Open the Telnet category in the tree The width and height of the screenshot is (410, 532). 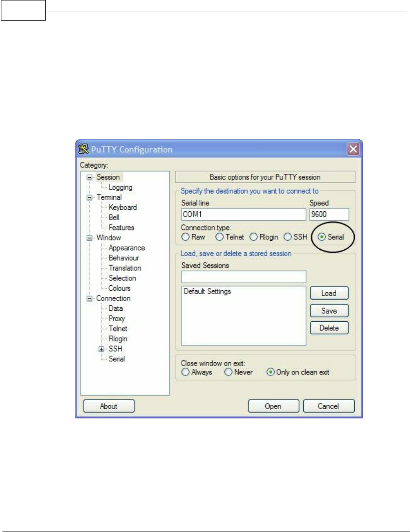pos(118,329)
